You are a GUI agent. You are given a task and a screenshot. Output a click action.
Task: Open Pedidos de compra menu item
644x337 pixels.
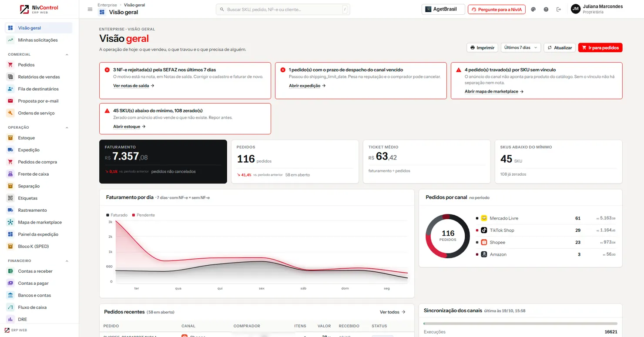[38, 162]
